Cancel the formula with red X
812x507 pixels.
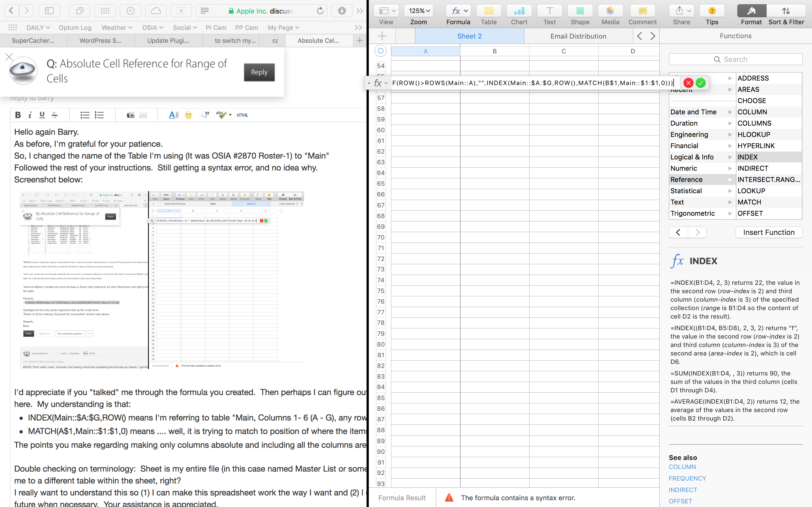[x=688, y=83]
